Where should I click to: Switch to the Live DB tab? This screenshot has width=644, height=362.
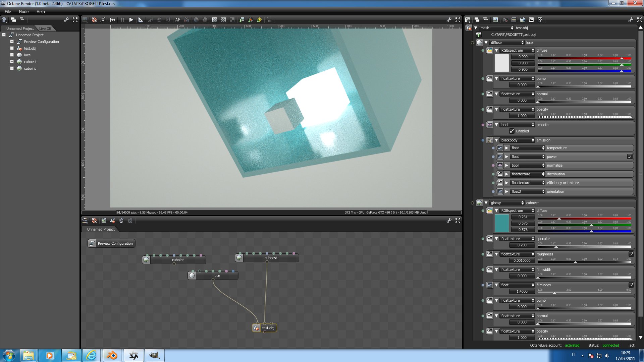click(45, 28)
